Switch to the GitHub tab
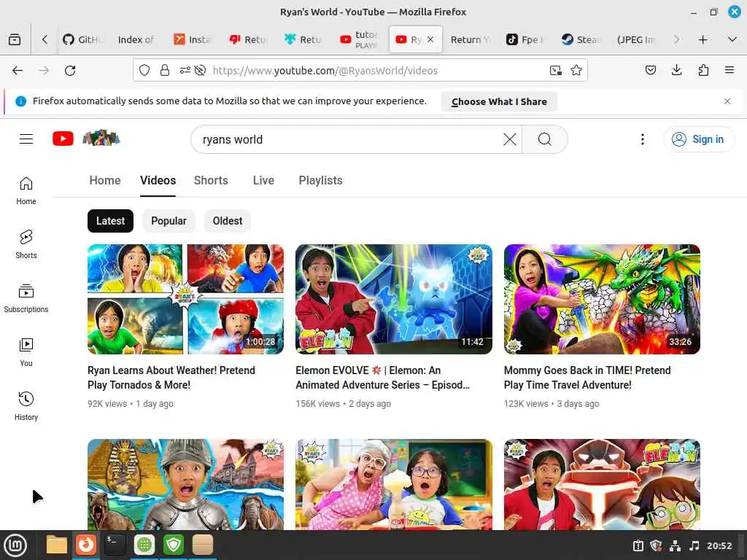 click(83, 39)
